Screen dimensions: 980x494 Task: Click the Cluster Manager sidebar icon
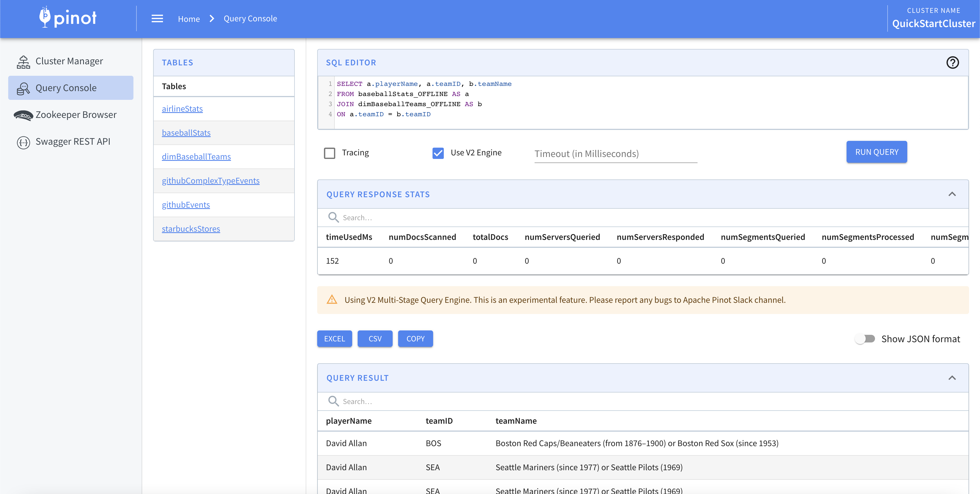[23, 62]
